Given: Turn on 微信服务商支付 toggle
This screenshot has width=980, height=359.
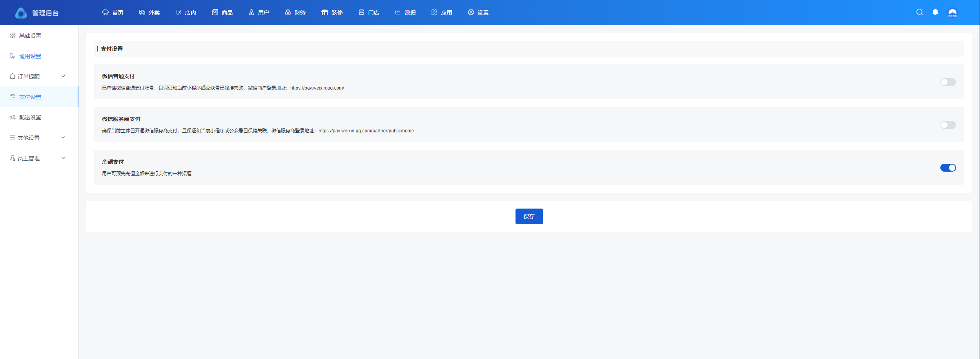Looking at the screenshot, I should click(x=948, y=125).
